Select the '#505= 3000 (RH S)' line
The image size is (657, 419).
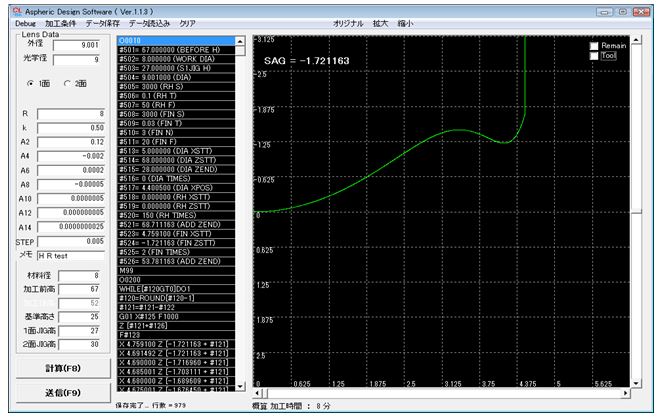176,87
